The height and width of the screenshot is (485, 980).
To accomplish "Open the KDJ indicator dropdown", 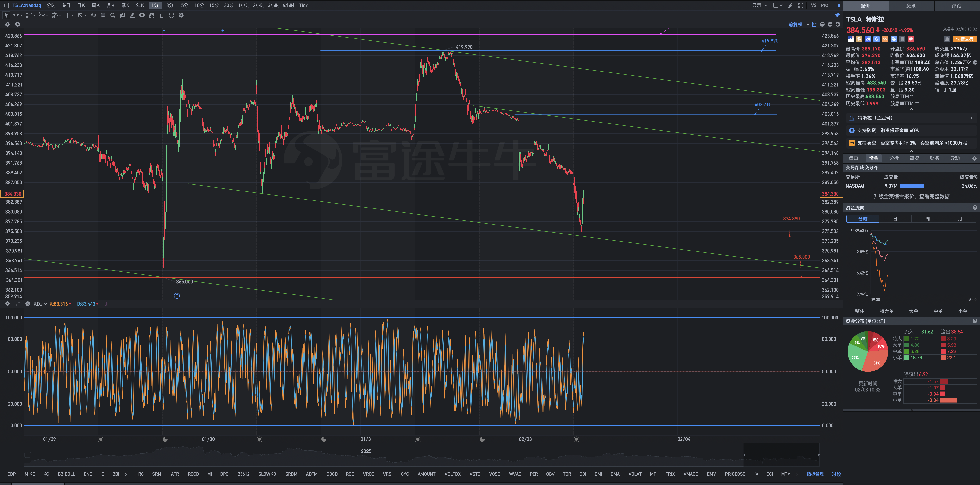I will pos(40,304).
